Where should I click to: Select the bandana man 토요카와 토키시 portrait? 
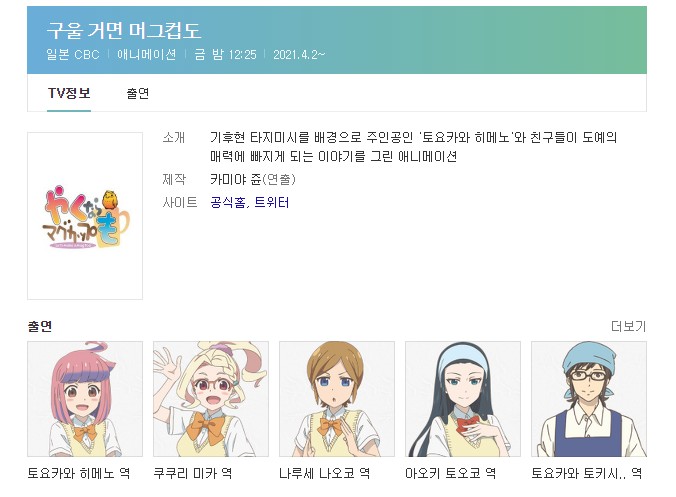(x=589, y=399)
